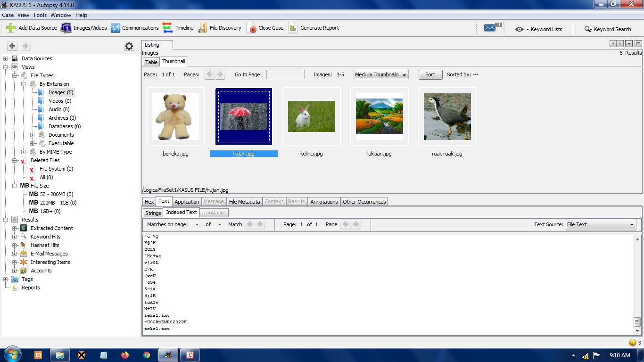
Task: Open the tree view settings gear
Action: coord(129,46)
